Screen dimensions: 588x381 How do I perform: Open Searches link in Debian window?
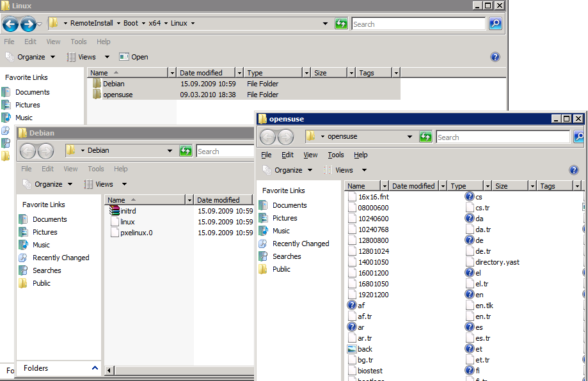click(x=47, y=270)
